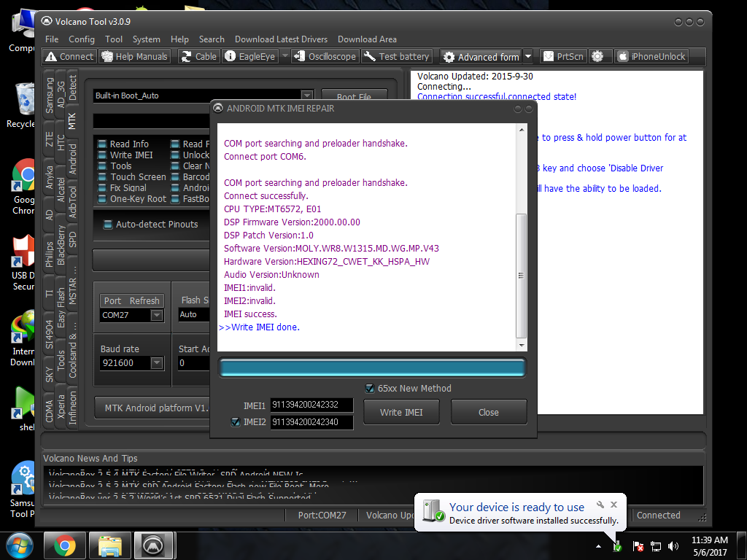Open the iPhoneUnlock tool
The height and width of the screenshot is (560, 747).
coord(651,57)
